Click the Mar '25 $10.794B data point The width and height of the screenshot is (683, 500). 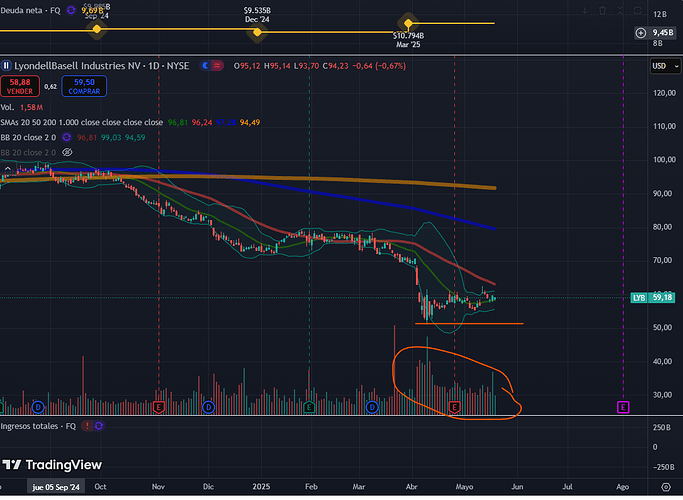[408, 23]
